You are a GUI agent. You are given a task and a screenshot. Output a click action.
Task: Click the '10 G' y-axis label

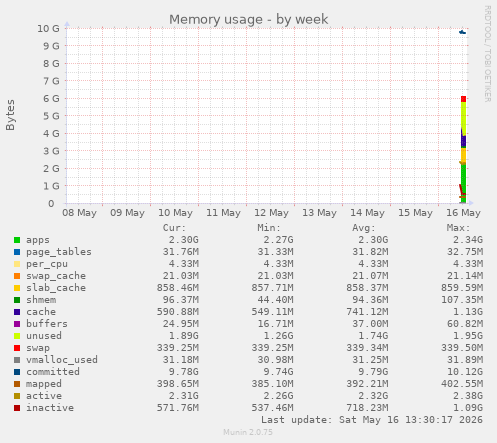click(x=48, y=29)
